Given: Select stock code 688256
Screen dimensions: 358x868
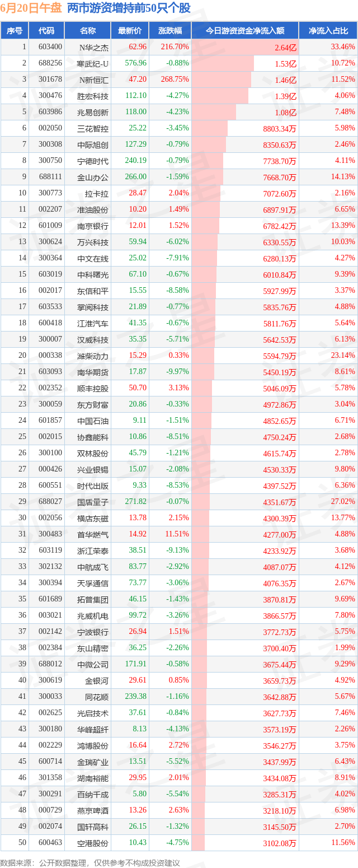Looking at the screenshot, I should [x=50, y=63].
